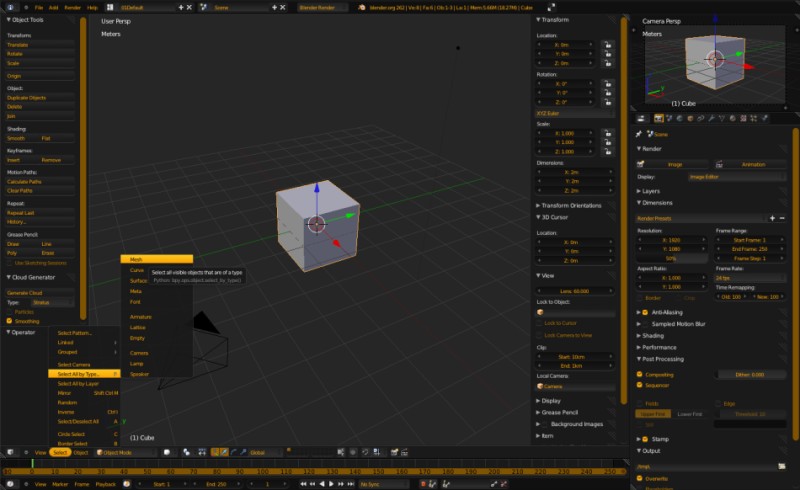Viewport: 800px width, 490px height.
Task: Toggle the Smoothing checkbox
Action: click(x=9, y=321)
